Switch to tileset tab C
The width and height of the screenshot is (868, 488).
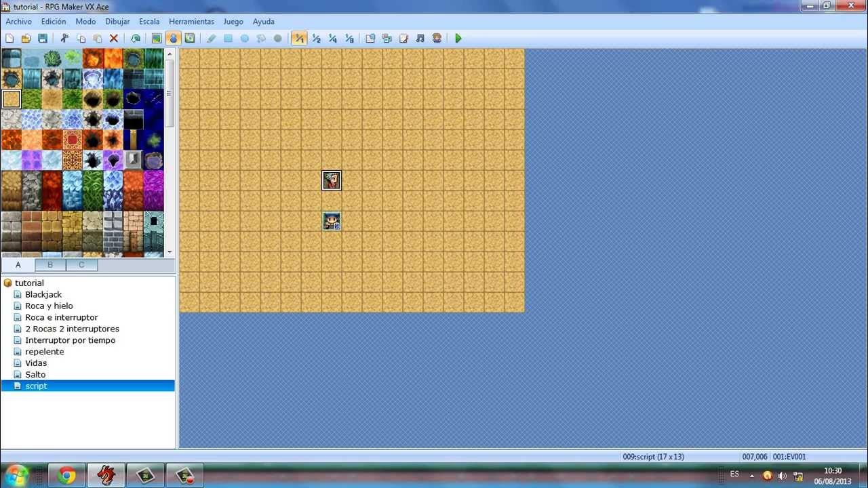pyautogui.click(x=81, y=264)
